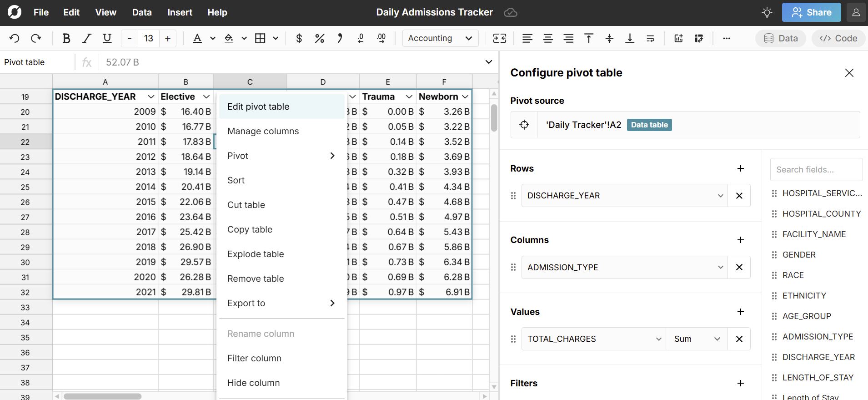The height and width of the screenshot is (400, 868).
Task: Open the Code panel button
Action: click(x=838, y=38)
